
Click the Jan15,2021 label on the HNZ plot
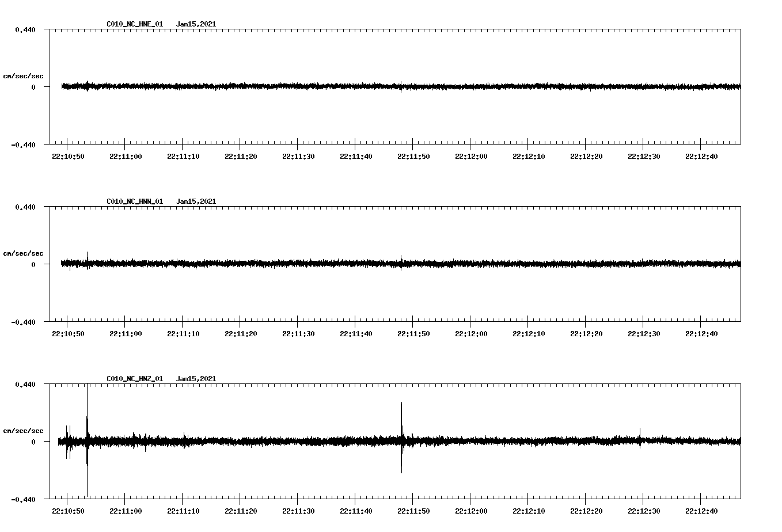196,378
